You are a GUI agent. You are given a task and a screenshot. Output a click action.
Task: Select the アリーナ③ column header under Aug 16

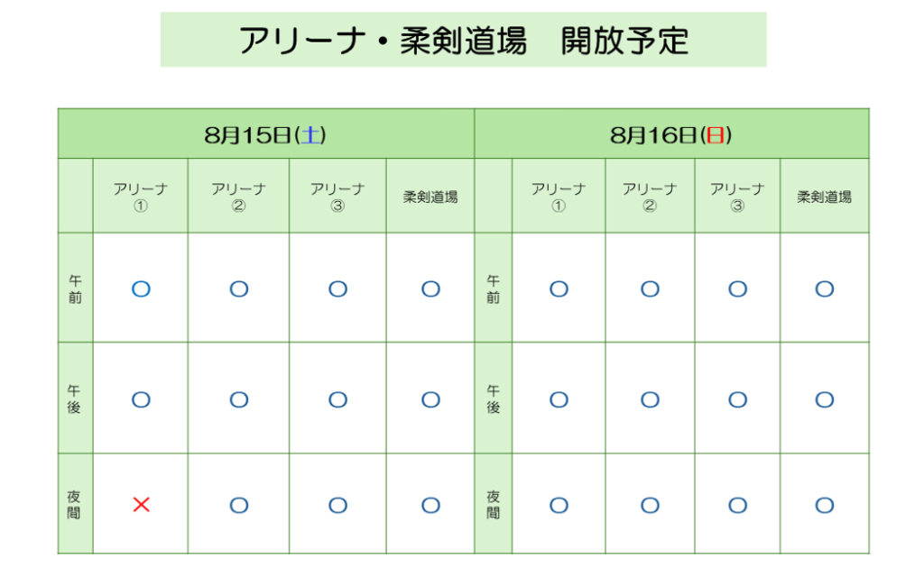tap(737, 197)
